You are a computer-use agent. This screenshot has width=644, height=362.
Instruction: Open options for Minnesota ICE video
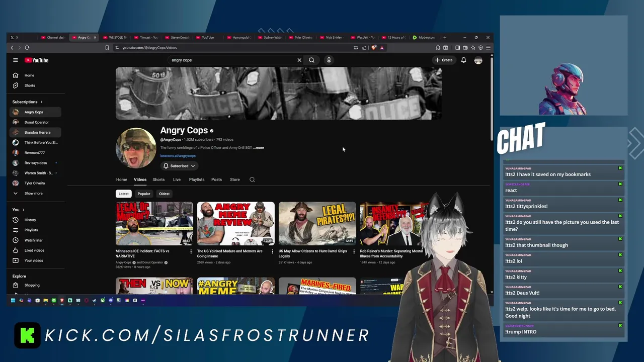coord(191,251)
